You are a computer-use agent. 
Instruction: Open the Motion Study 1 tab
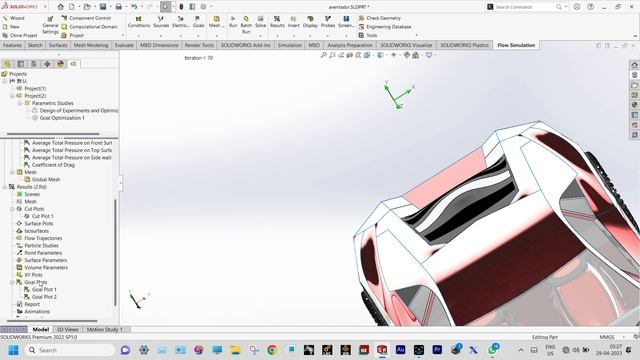[x=104, y=329]
